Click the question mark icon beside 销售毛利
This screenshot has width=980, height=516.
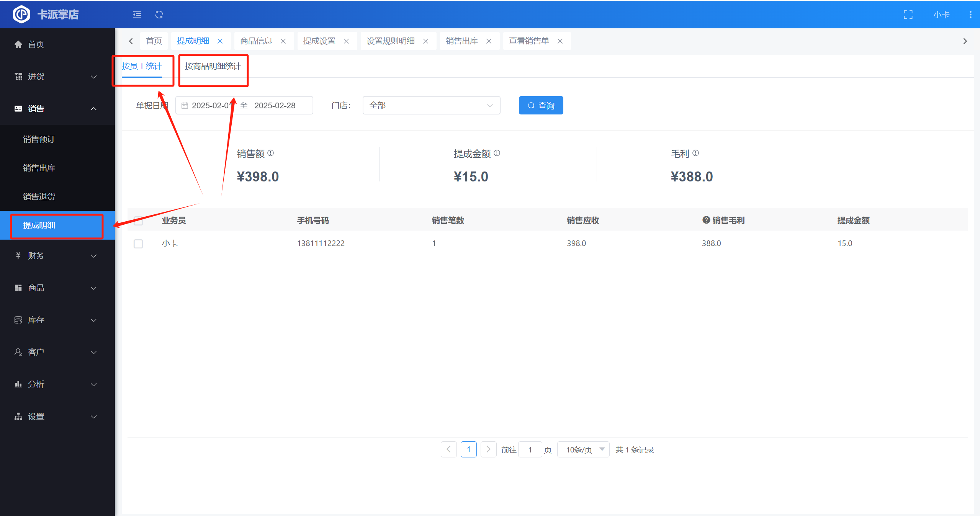[706, 220]
